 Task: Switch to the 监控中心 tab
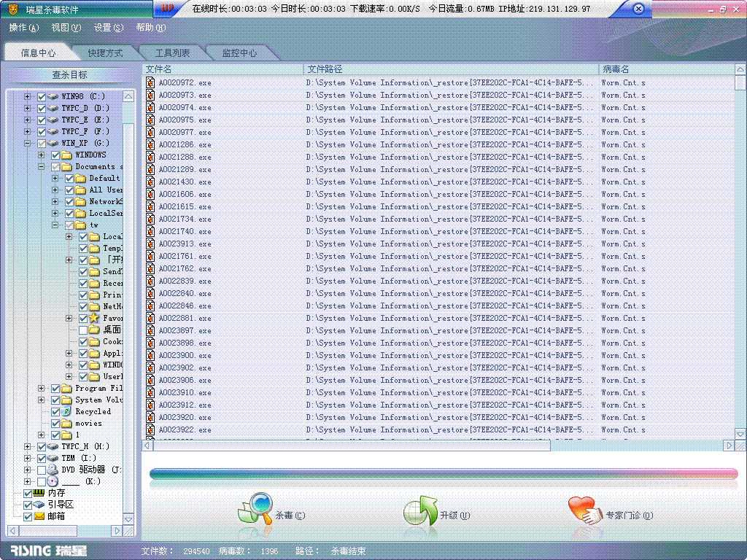point(239,52)
